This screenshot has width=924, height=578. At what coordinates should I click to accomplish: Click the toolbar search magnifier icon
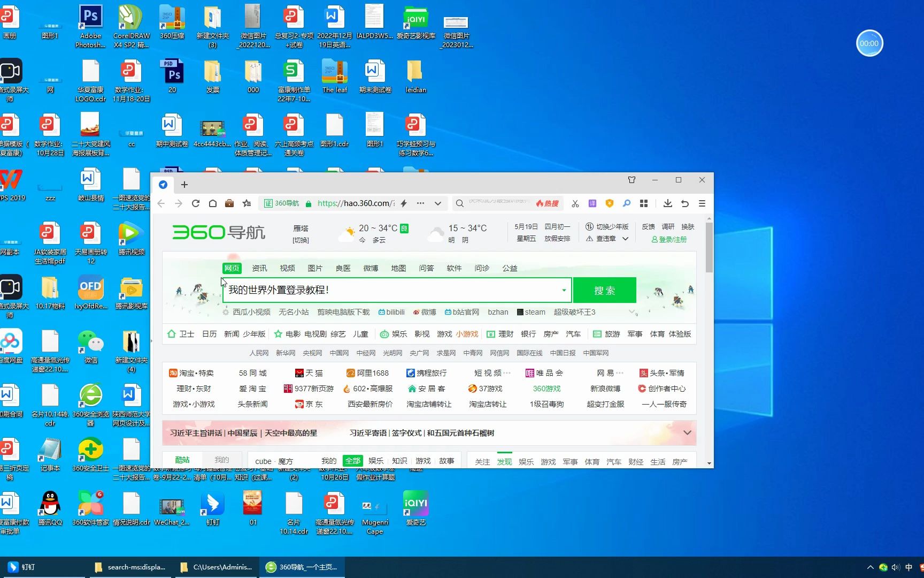tap(459, 203)
